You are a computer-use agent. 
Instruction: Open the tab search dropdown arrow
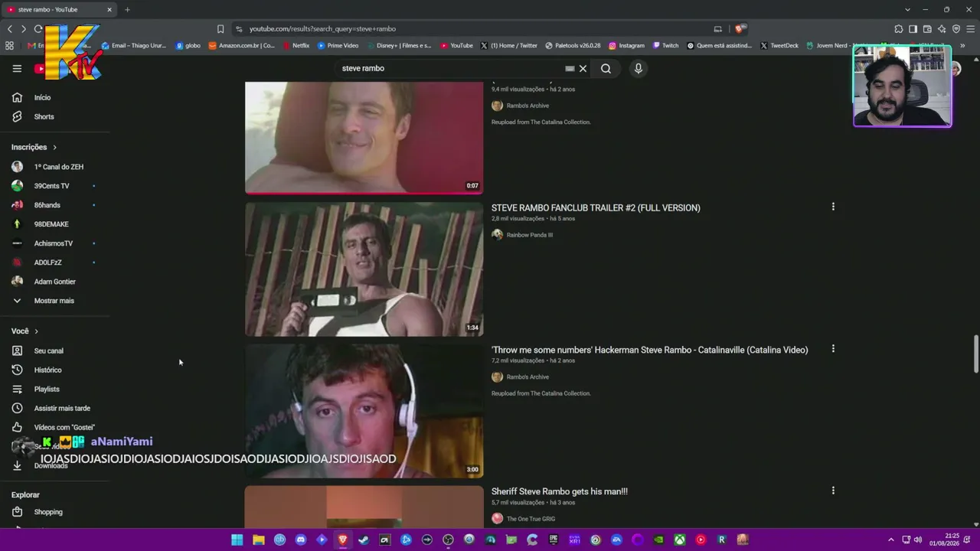point(907,10)
